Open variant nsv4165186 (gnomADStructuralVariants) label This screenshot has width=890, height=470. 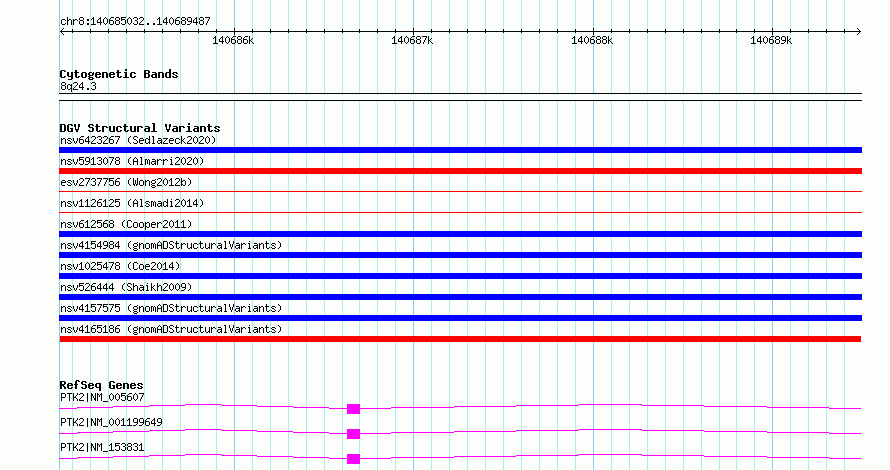tap(171, 329)
